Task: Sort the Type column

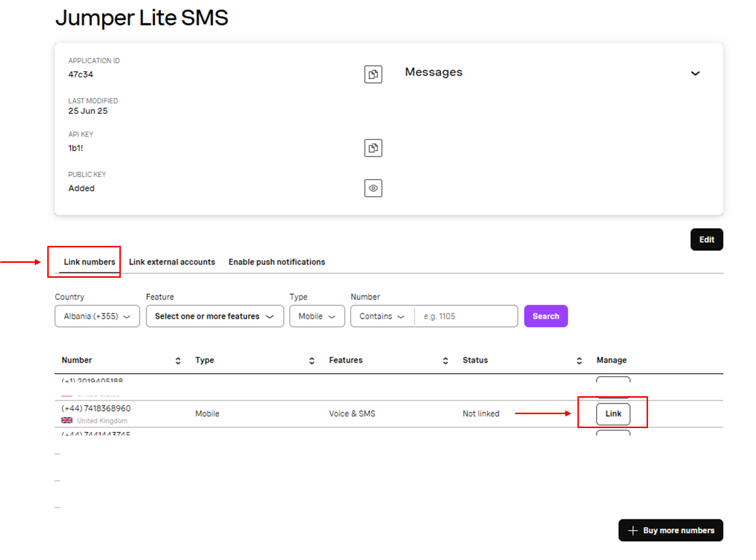Action: click(312, 360)
